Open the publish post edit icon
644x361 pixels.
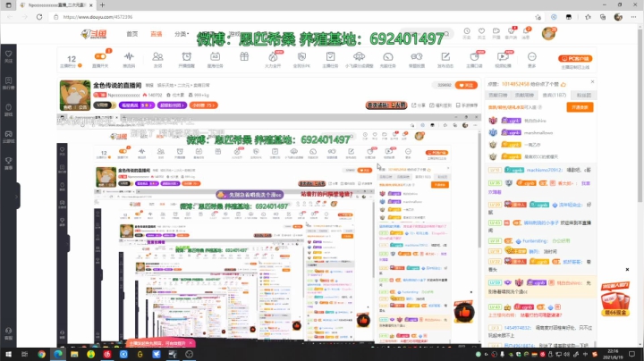445,56
